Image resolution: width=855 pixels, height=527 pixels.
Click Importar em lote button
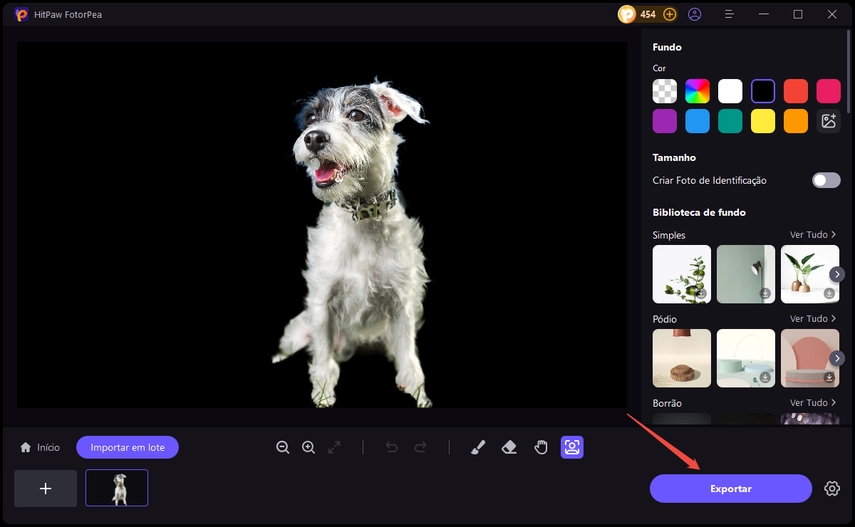tap(127, 447)
